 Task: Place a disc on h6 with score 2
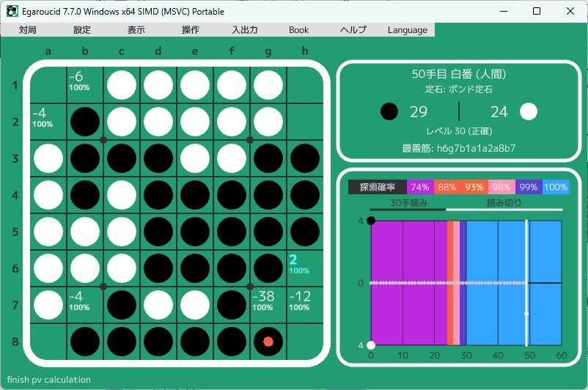tap(305, 268)
